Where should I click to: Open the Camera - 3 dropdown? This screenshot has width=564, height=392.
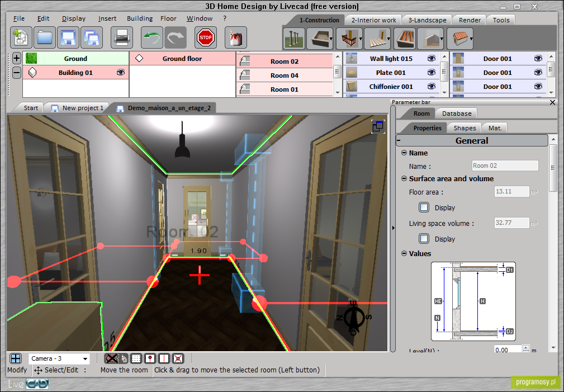click(86, 358)
